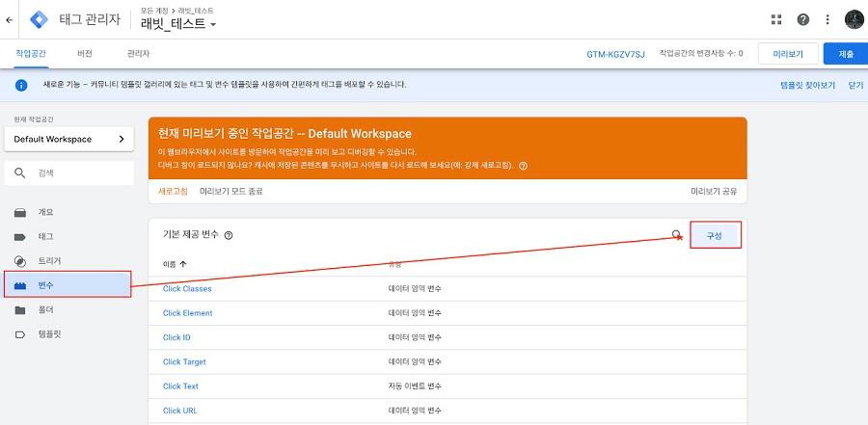Screen dimensions: 868x425
Task: Click the user profile avatar
Action: click(x=854, y=20)
